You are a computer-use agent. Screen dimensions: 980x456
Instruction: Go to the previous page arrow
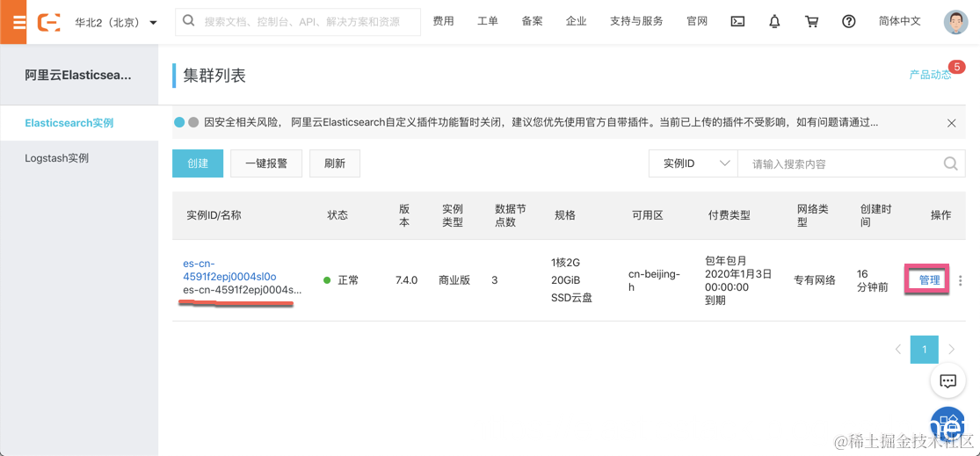pos(898,349)
